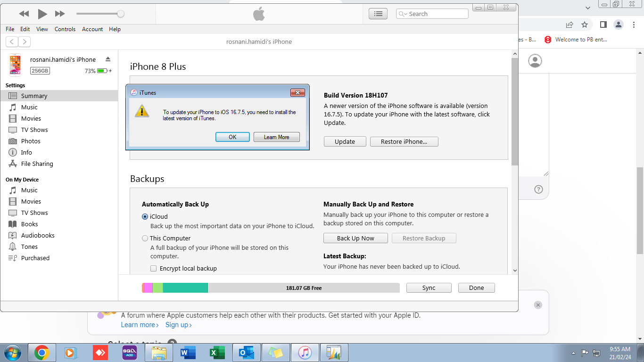Expand hidden icons in the system tray
This screenshot has width=644, height=362.
(573, 352)
